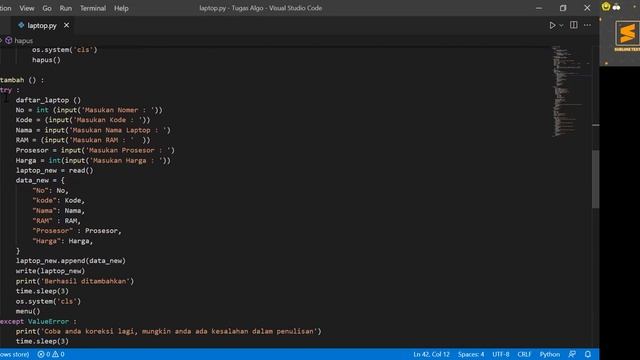Click the line 'daftar_laptop ()'
The image size is (640, 360).
48,100
